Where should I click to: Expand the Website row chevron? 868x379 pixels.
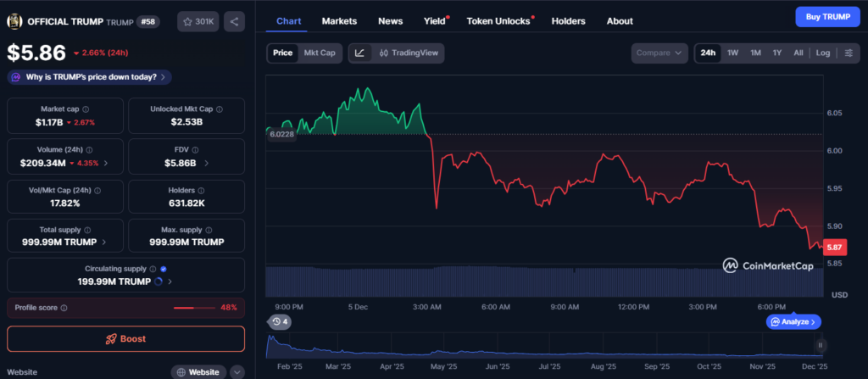236,371
